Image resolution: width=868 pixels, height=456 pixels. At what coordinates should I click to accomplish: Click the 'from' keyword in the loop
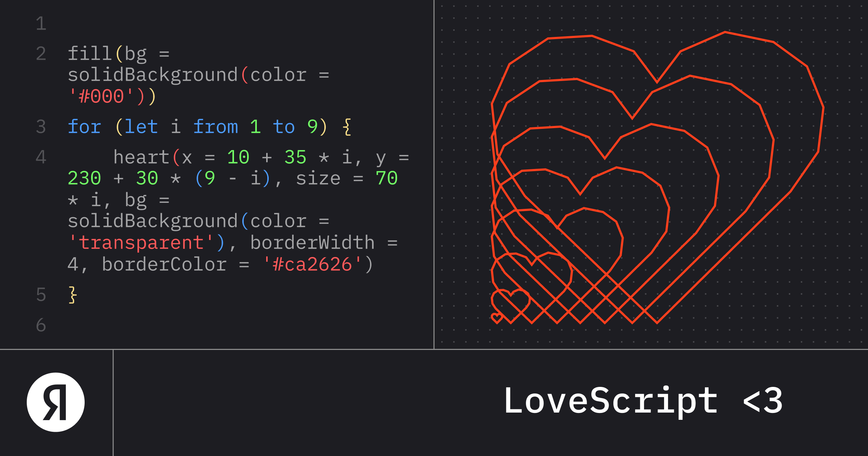coord(216,127)
